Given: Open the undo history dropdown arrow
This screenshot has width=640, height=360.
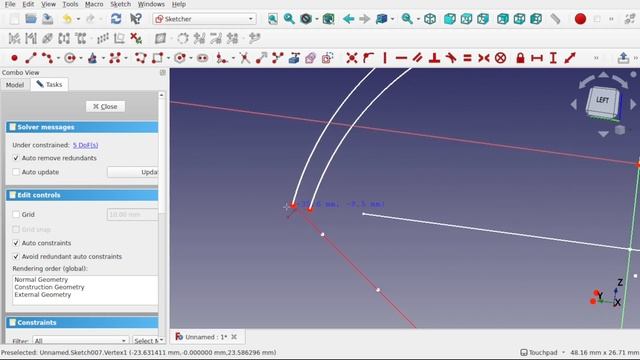Looking at the screenshot, I should 78,19.
